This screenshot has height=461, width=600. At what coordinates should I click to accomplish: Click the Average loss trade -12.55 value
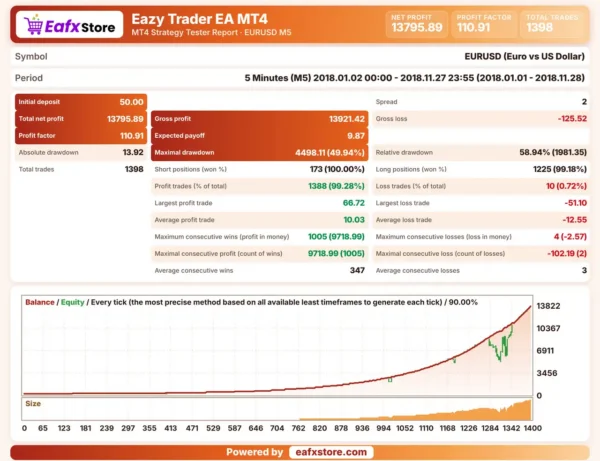click(575, 220)
